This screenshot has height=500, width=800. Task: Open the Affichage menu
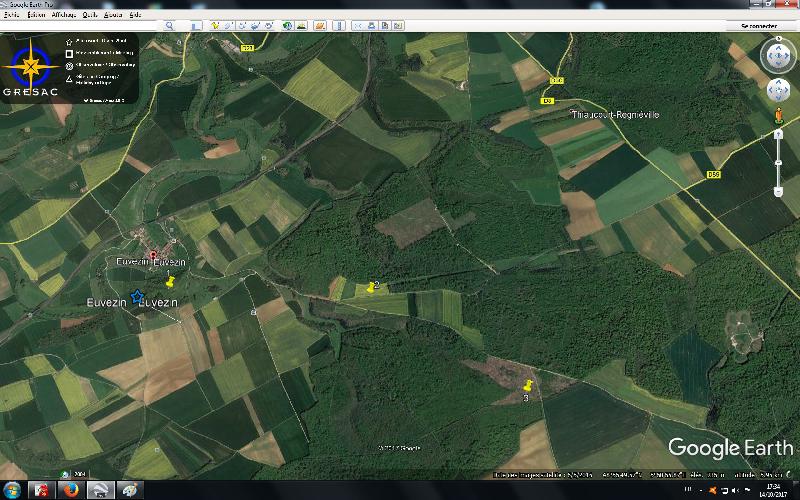64,15
